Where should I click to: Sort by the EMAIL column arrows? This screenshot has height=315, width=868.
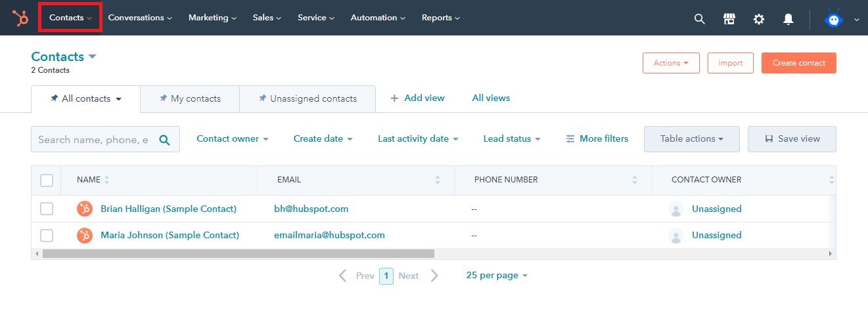438,180
